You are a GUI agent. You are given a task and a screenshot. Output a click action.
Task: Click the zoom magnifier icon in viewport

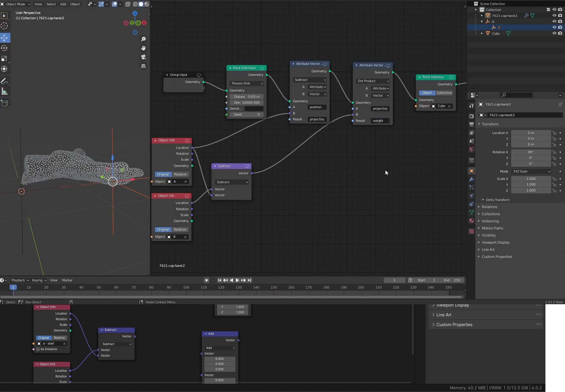[x=143, y=39]
